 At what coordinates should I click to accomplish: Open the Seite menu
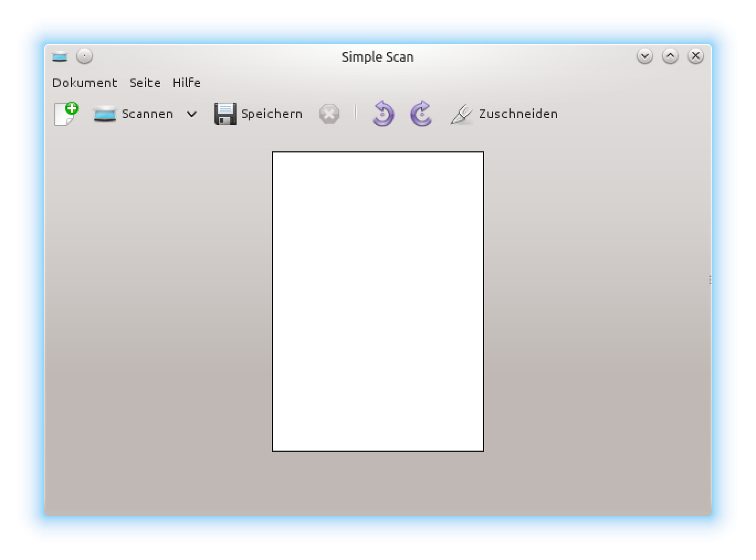pyautogui.click(x=145, y=83)
